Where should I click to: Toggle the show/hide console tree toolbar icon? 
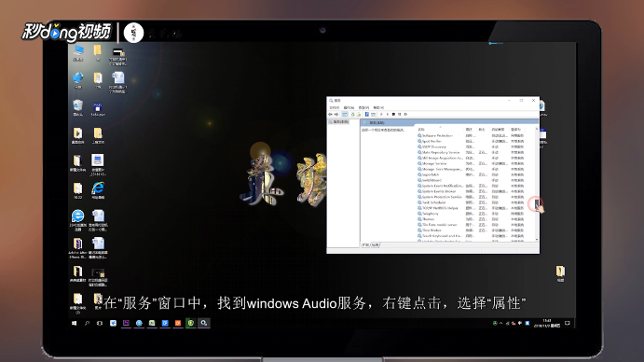coord(345,114)
